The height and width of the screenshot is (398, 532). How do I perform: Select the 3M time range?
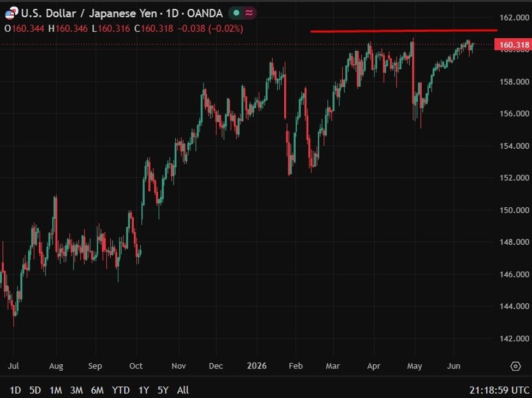(76, 390)
